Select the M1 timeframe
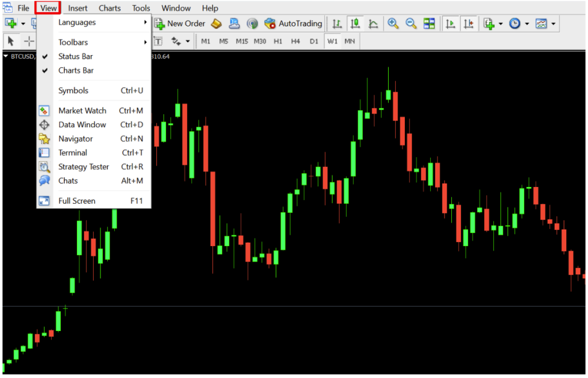The height and width of the screenshot is (378, 588). point(206,41)
